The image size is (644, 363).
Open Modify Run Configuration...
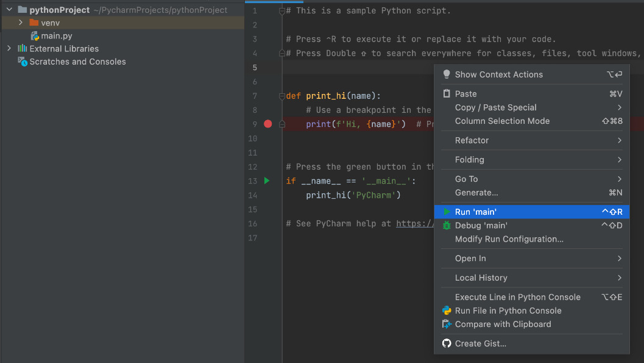point(532,239)
